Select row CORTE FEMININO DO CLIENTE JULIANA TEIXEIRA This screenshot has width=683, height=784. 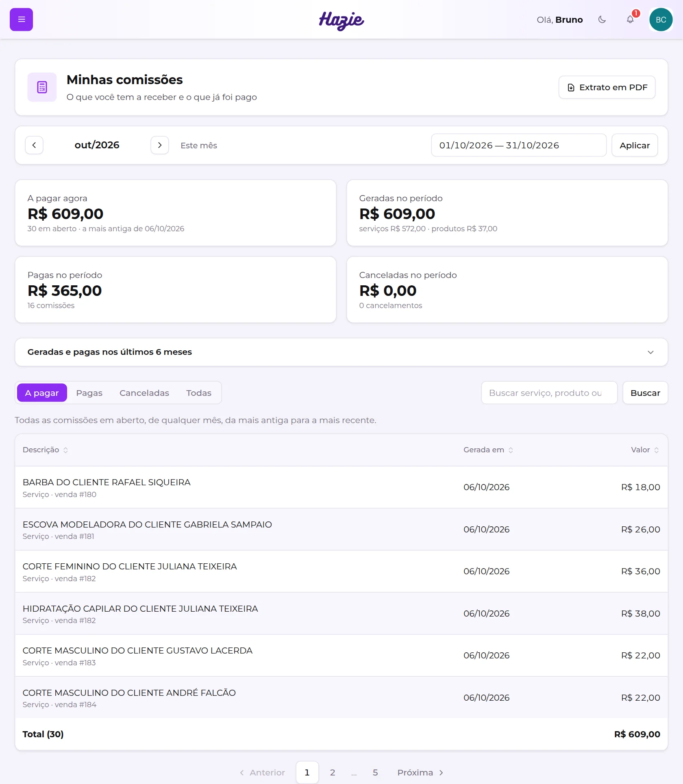point(341,571)
